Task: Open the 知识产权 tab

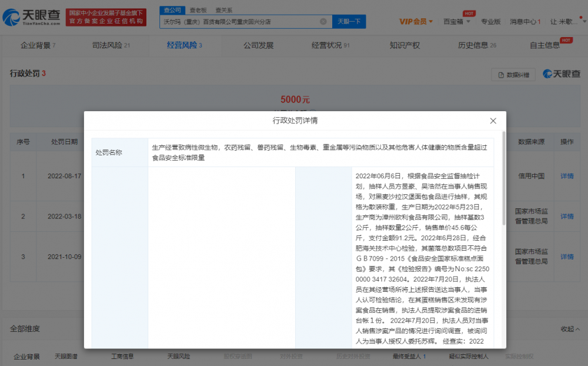Action: (x=405, y=45)
